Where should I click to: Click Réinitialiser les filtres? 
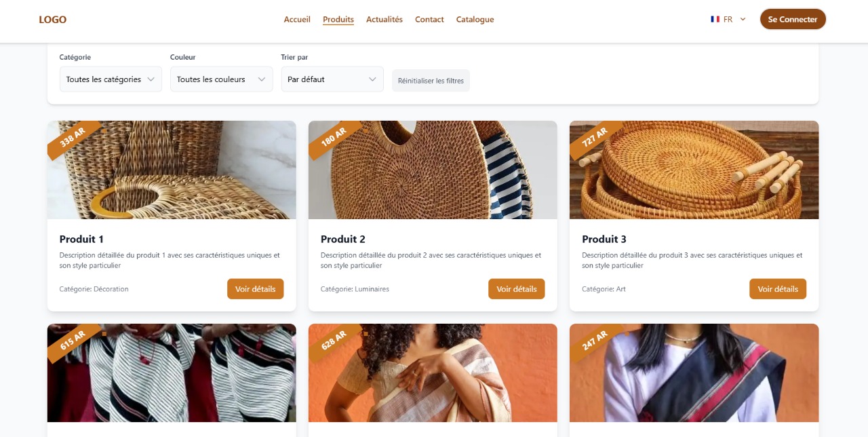(431, 80)
